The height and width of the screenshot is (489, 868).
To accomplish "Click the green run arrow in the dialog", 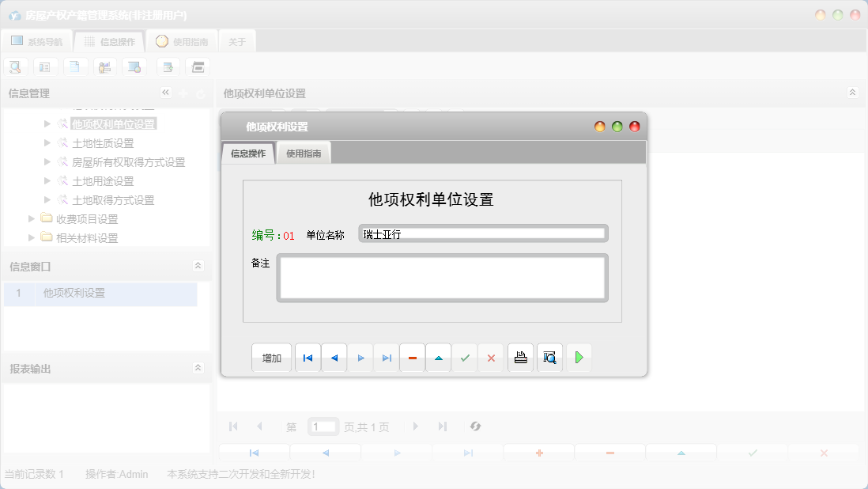I will pos(579,358).
